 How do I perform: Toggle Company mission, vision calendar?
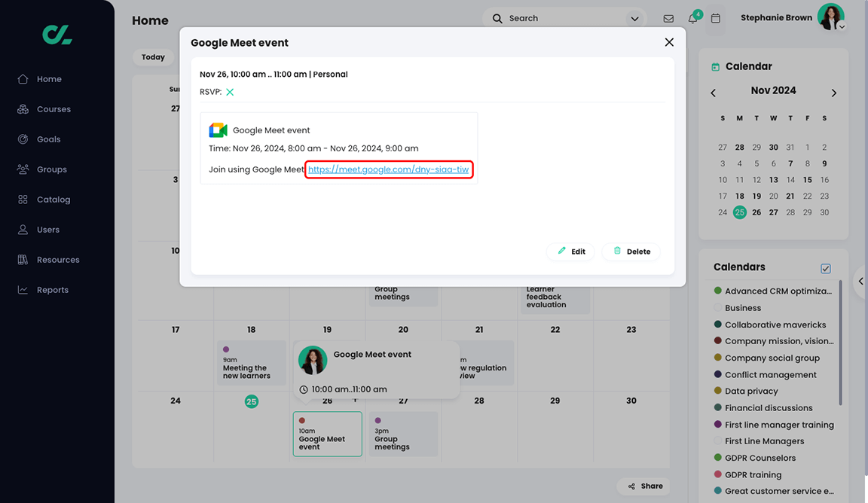tap(773, 341)
